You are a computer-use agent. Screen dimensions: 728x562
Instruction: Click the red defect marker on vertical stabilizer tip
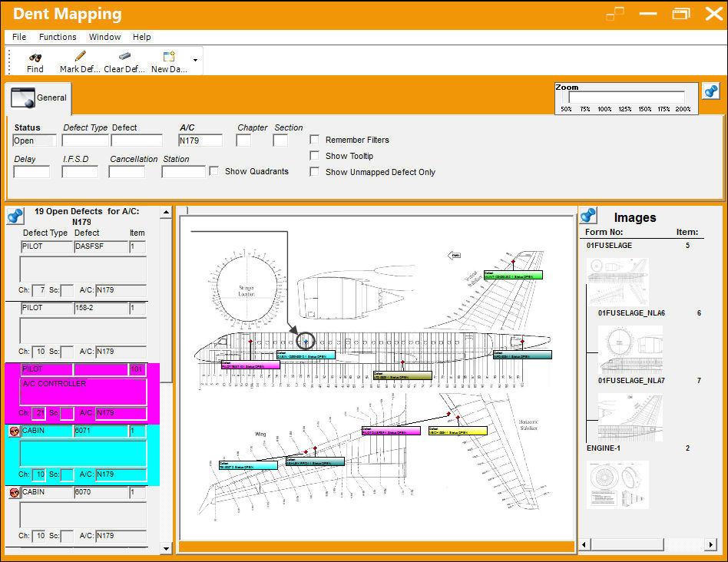[513, 263]
